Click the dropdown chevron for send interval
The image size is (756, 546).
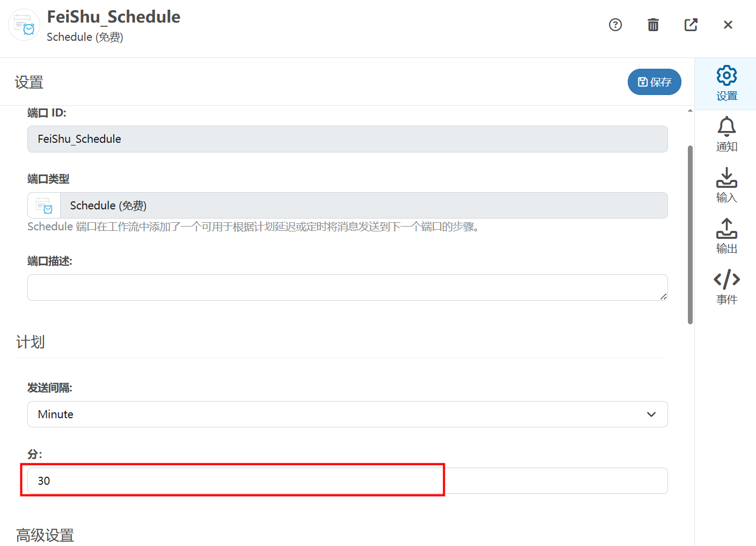[x=651, y=414]
